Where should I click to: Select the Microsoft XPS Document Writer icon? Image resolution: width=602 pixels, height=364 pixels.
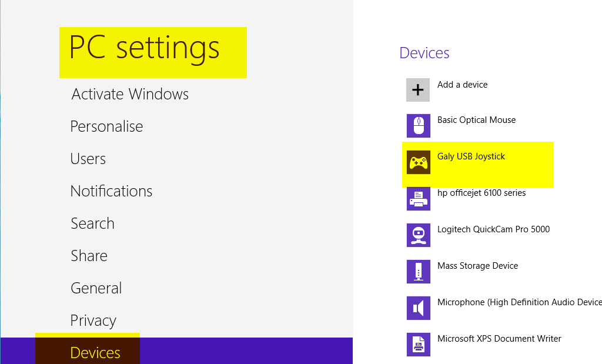click(x=419, y=345)
